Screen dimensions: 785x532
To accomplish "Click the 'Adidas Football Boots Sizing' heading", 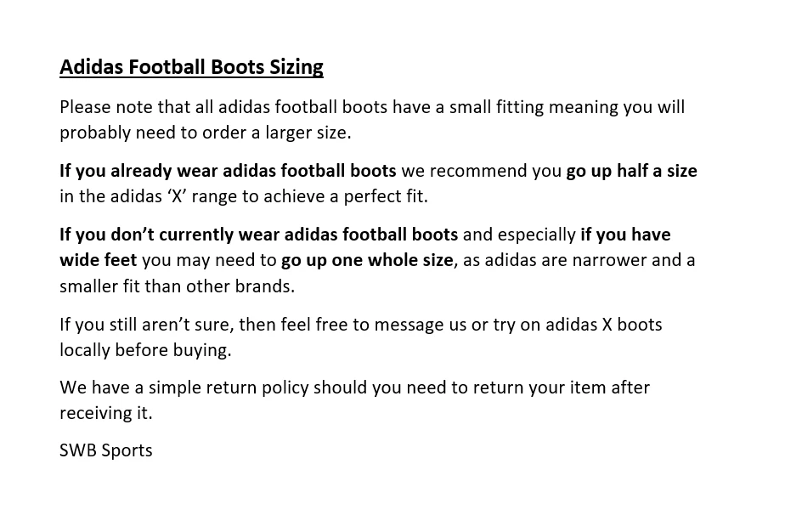I will (191, 67).
